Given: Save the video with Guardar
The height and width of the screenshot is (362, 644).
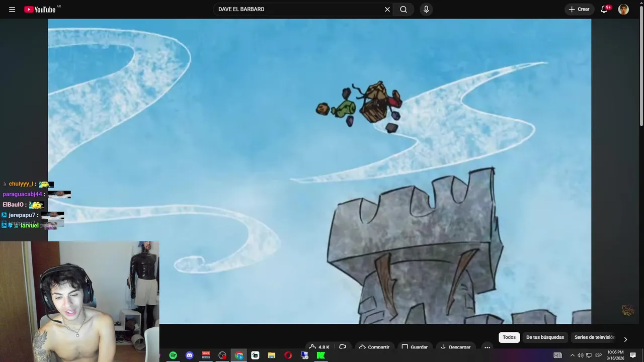Looking at the screenshot, I should (415, 347).
